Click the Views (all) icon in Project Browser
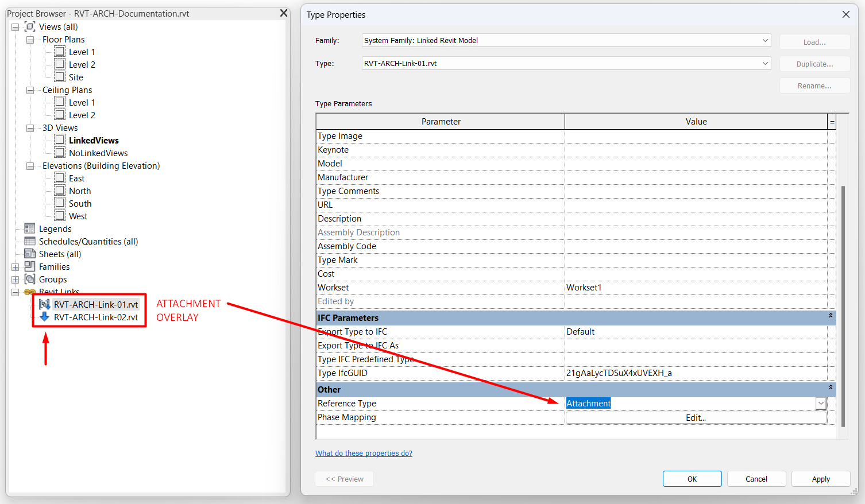This screenshot has height=504, width=865. pos(30,26)
